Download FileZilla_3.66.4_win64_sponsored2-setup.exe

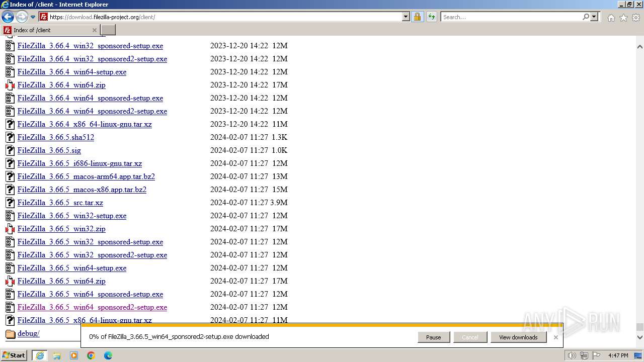[x=92, y=111]
